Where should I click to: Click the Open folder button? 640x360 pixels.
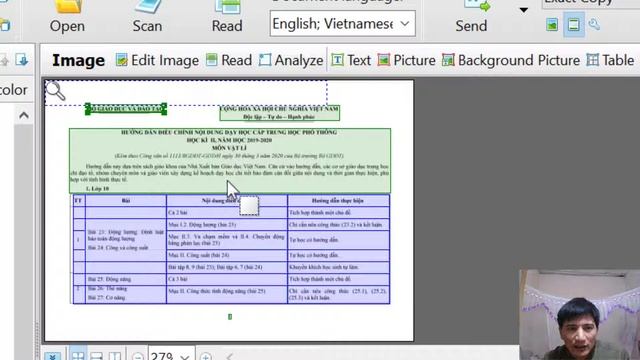tap(67, 17)
